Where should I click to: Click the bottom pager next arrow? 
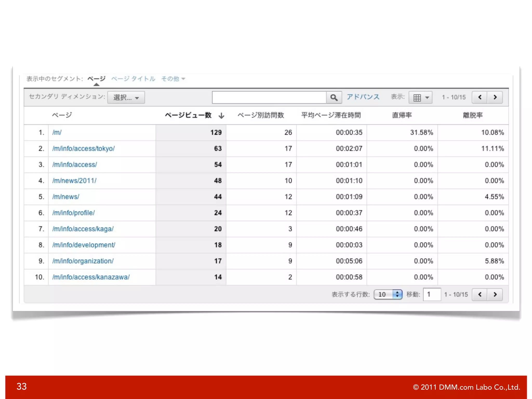point(495,295)
